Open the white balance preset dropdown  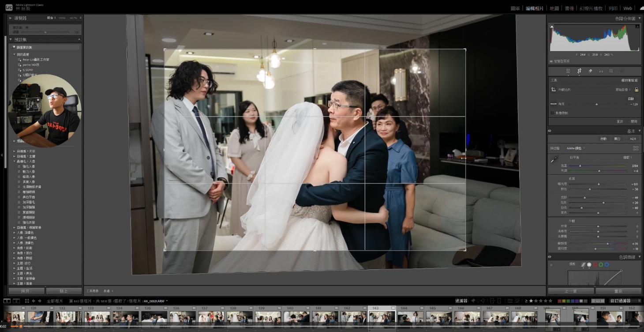(627, 157)
